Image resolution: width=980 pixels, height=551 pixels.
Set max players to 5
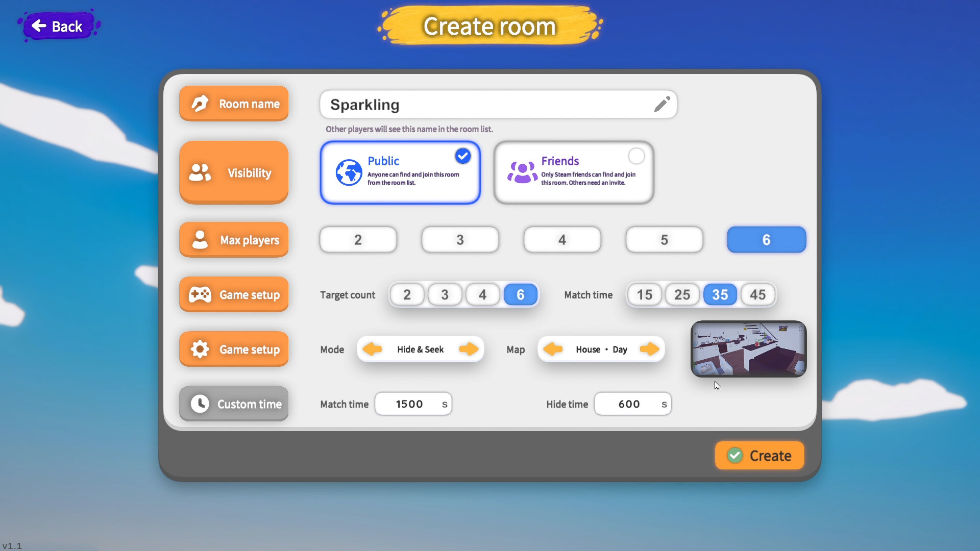[x=665, y=240]
